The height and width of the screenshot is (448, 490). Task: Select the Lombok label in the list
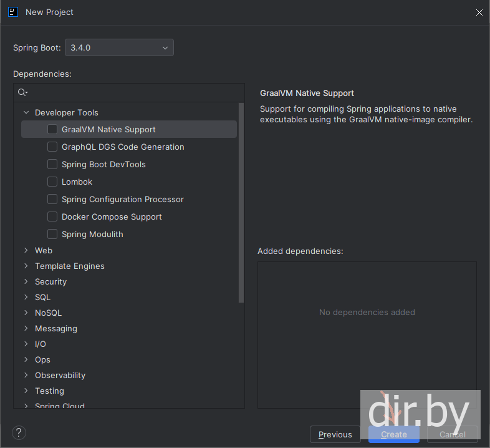pyautogui.click(x=77, y=182)
